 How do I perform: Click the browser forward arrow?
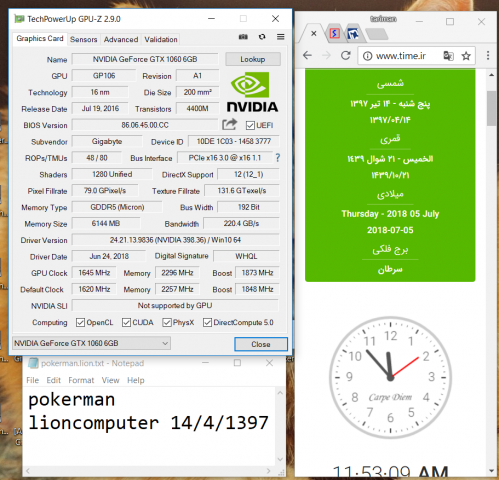point(326,55)
